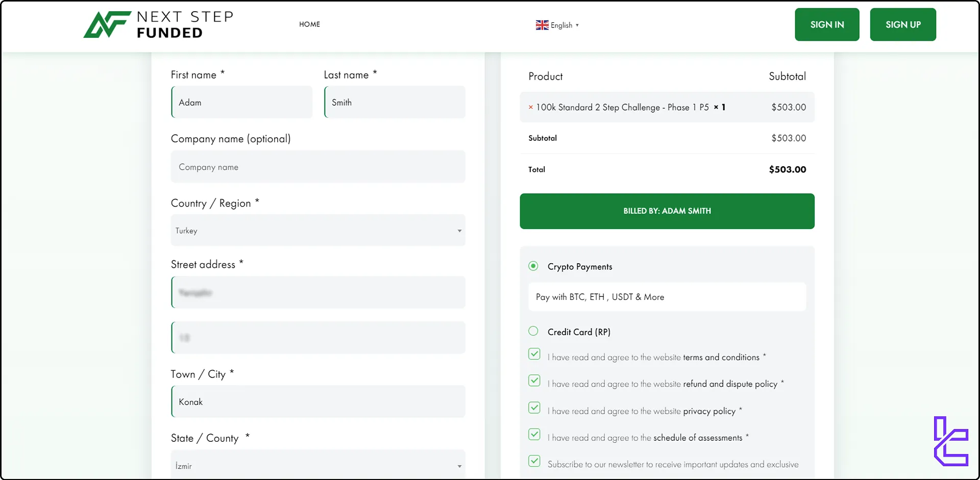Open the schedule of assessments link
This screenshot has height=480, width=980.
(x=697, y=437)
